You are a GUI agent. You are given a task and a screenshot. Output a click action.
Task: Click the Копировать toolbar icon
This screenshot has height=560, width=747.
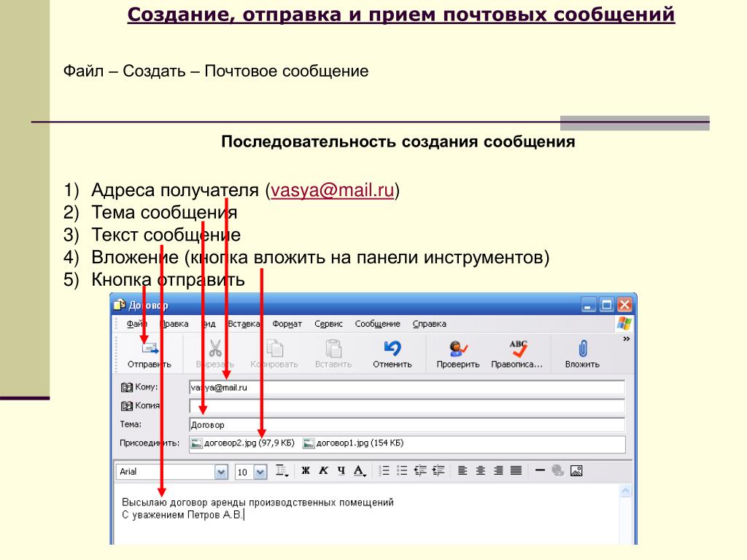coord(275,348)
